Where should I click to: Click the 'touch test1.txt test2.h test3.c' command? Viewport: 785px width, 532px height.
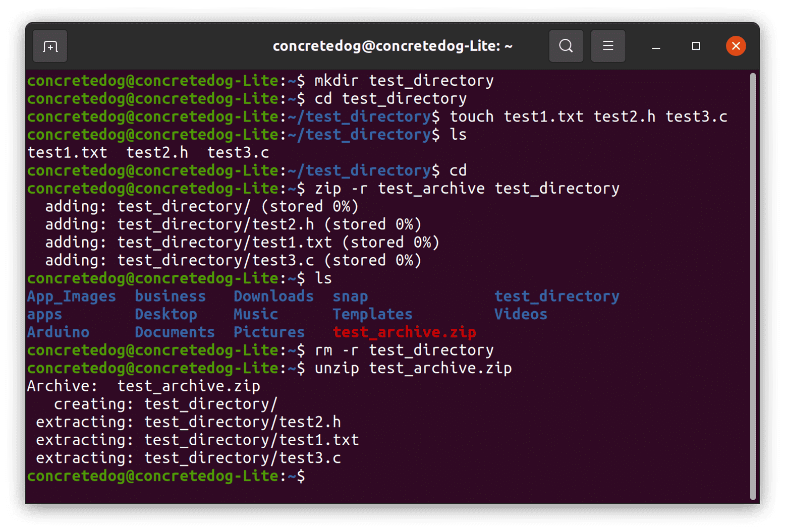589,117
